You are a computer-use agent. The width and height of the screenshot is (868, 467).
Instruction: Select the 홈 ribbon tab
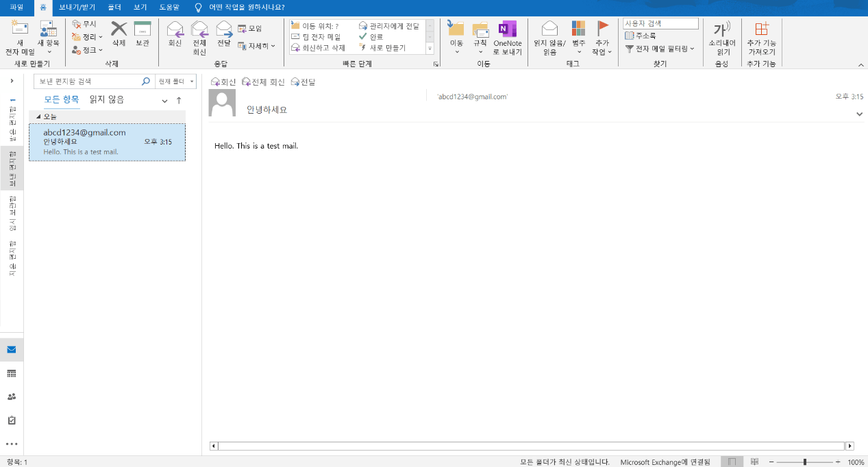pyautogui.click(x=43, y=8)
